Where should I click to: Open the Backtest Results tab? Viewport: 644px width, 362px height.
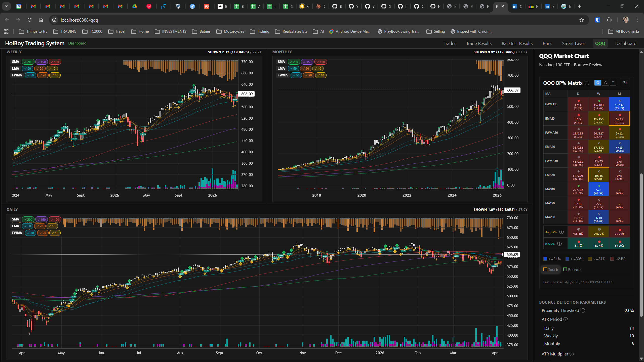[x=517, y=43]
